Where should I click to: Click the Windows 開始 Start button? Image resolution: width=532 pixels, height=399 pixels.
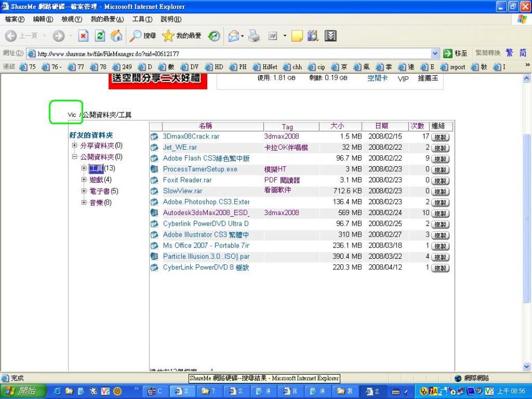[19, 391]
